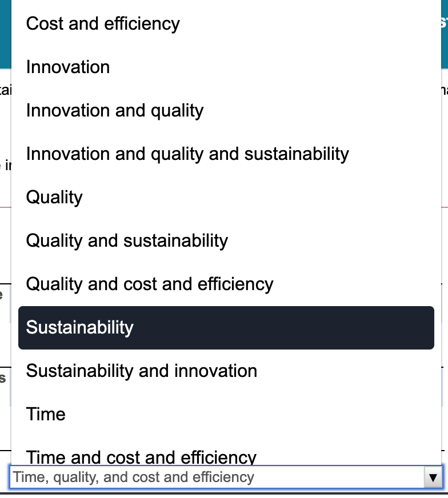Select "Quality and cost and efficiency"

pyautogui.click(x=150, y=284)
